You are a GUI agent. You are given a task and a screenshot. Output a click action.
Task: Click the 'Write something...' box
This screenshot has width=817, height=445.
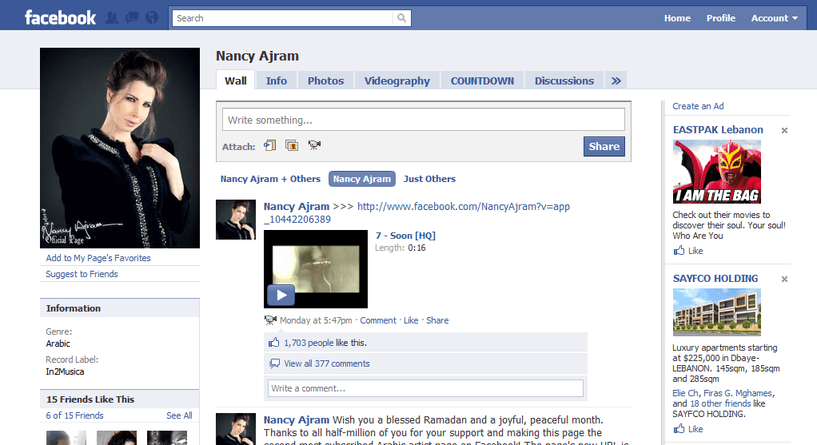[x=423, y=120]
